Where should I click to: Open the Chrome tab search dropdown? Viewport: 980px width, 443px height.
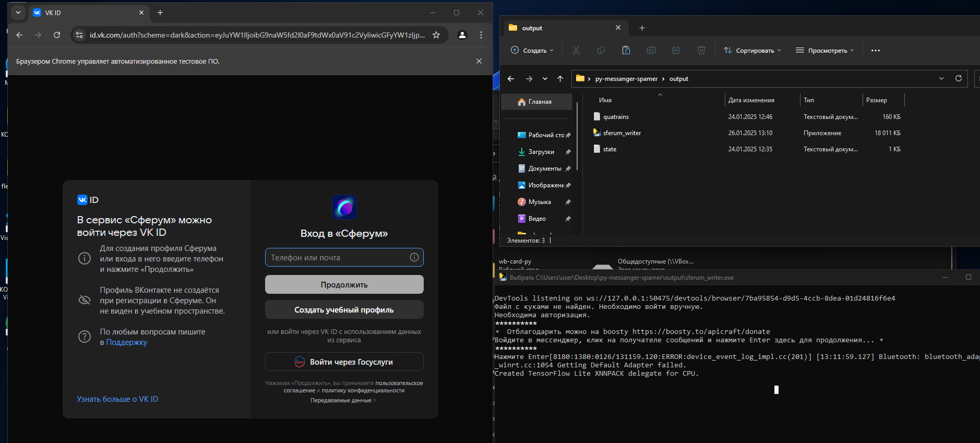click(18, 13)
